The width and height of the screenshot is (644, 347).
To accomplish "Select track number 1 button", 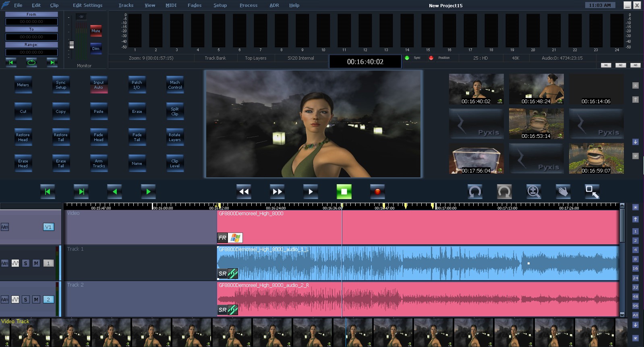I will (48, 263).
